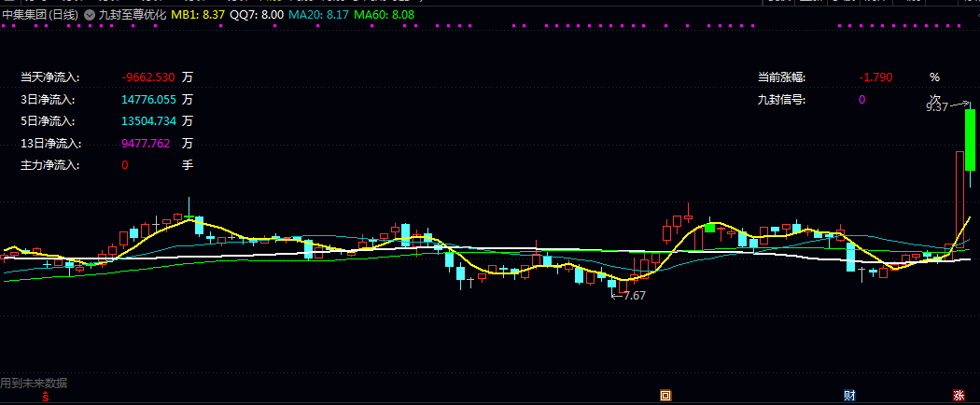Select the green MA60: 8.08 legend
Image resolution: width=980 pixels, height=405 pixels.
[x=384, y=15]
